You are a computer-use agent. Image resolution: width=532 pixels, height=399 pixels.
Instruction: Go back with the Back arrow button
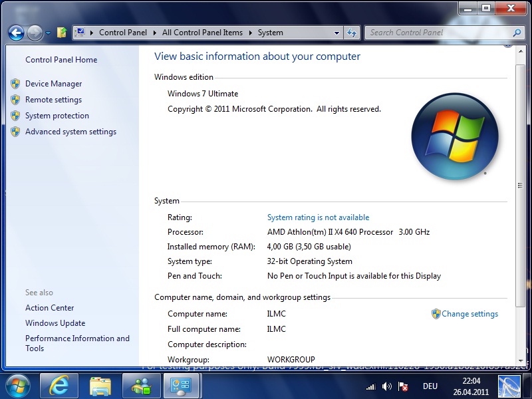(x=16, y=33)
